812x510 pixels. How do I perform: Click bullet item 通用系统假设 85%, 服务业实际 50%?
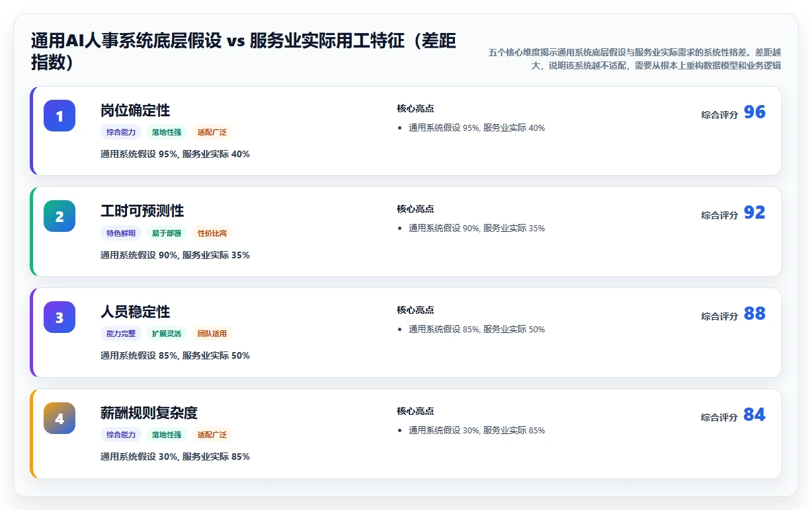tap(477, 329)
